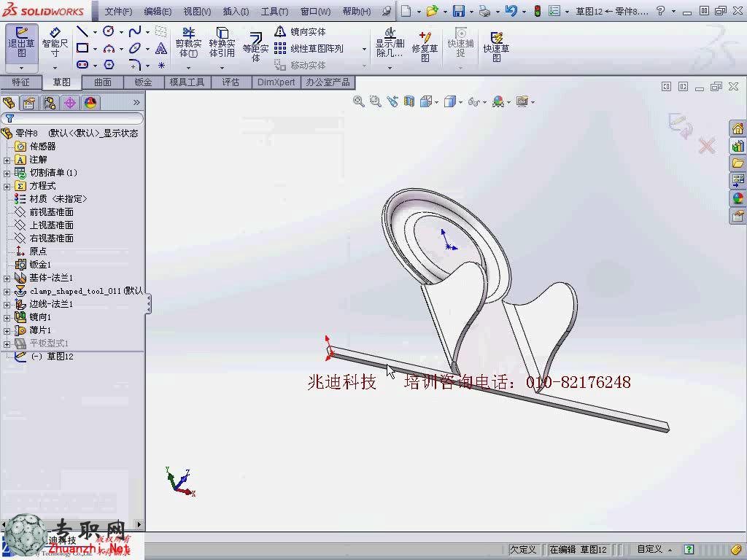Click Mirror Entities (镜向实体) tool
This screenshot has width=747, height=560.
pos(300,32)
